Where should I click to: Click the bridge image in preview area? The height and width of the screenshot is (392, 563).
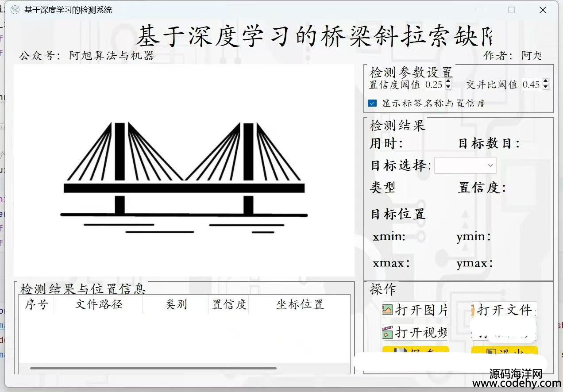click(x=184, y=170)
